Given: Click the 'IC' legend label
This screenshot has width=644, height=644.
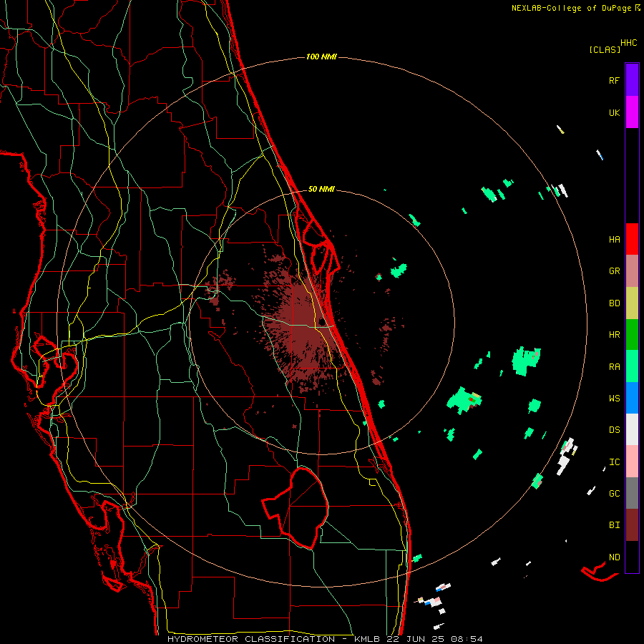Looking at the screenshot, I should pos(614,462).
